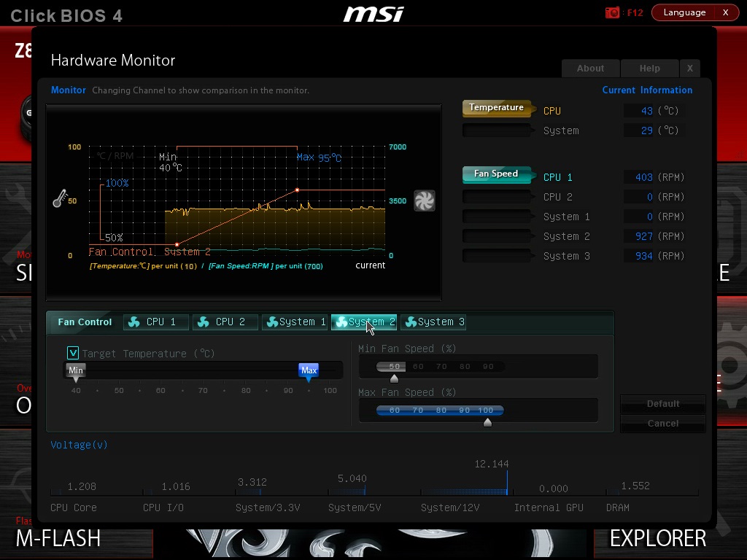747x560 pixels.
Task: Set Min Fan Speed to 70 percent
Action: (x=441, y=367)
